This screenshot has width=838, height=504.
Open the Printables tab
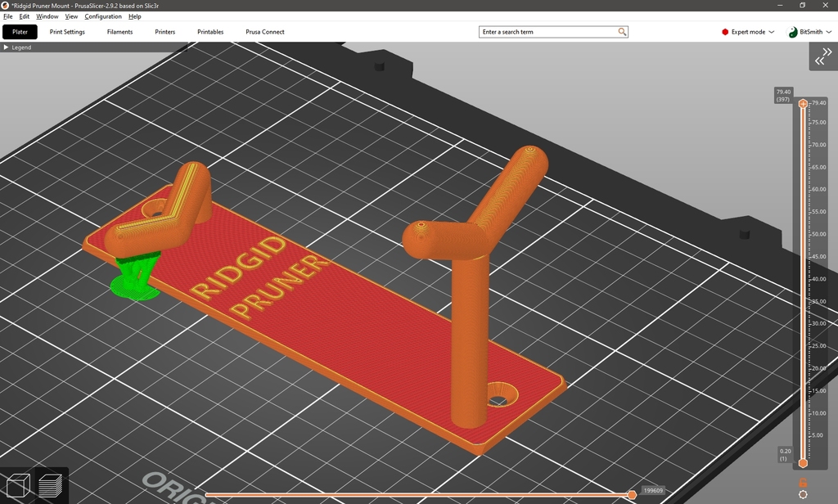pyautogui.click(x=210, y=32)
